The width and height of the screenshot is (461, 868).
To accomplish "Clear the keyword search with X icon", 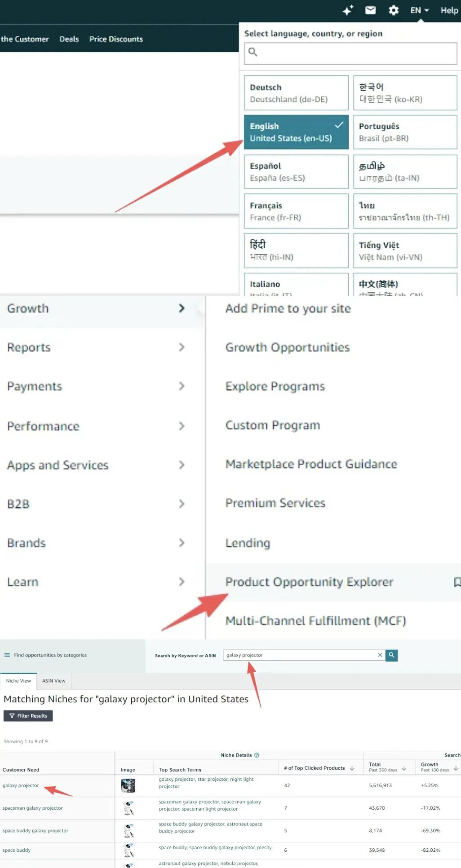I will click(x=380, y=655).
